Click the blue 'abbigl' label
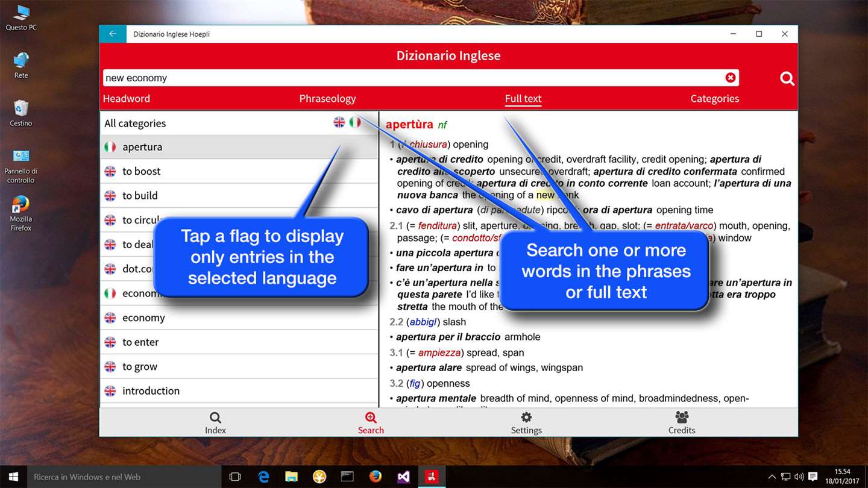Image resolution: width=868 pixels, height=488 pixels. point(423,322)
